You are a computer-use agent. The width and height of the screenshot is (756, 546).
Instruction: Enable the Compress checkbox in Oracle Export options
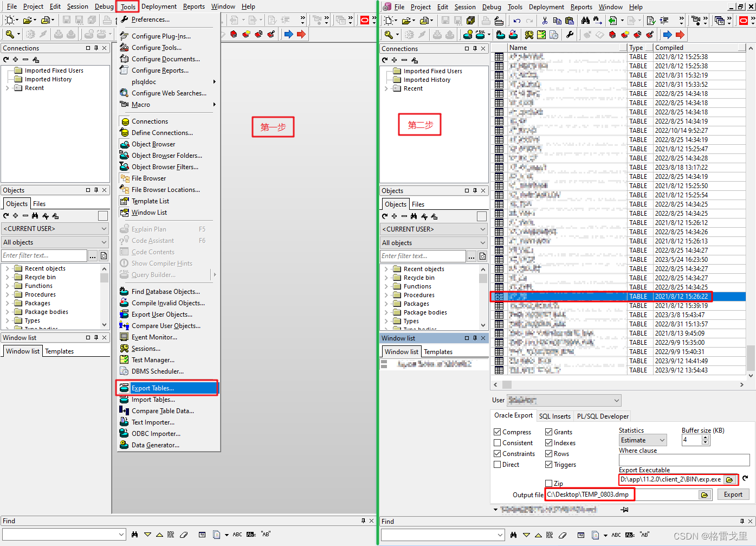497,432
